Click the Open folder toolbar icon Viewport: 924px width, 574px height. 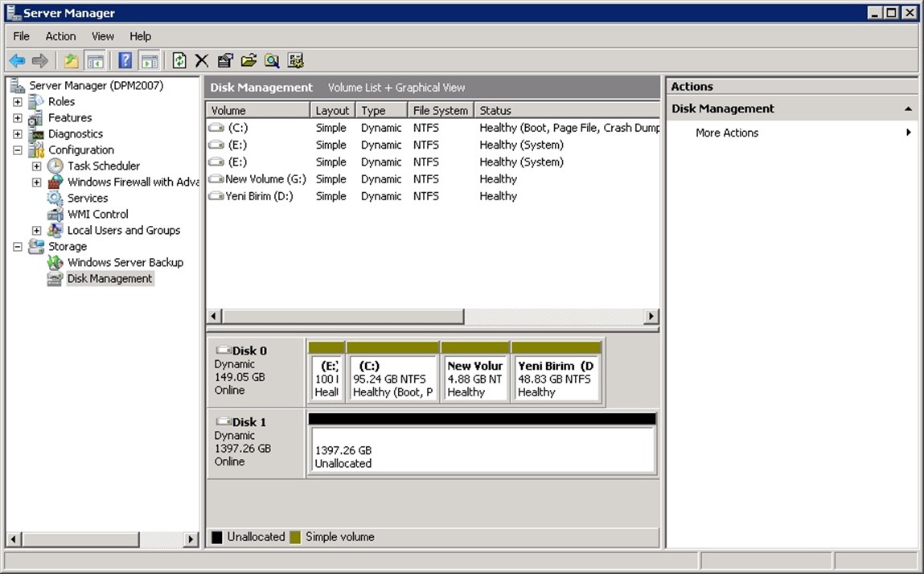pos(248,60)
